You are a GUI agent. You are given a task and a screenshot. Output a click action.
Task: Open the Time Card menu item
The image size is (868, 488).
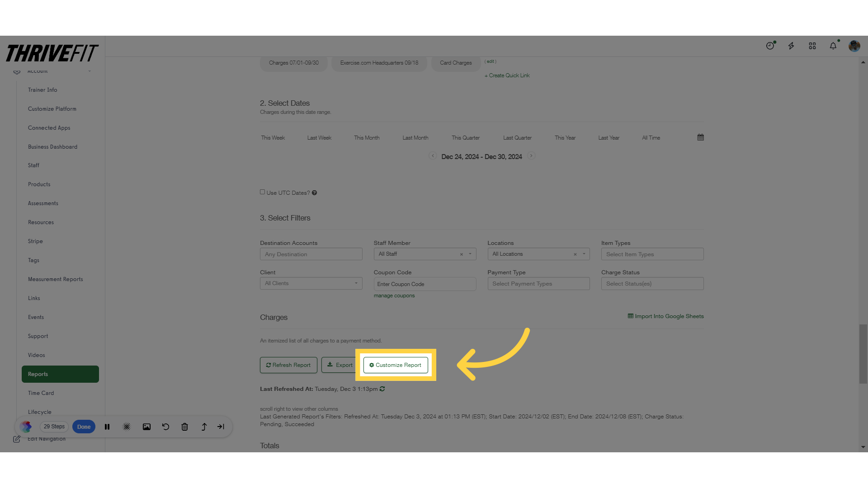point(41,393)
